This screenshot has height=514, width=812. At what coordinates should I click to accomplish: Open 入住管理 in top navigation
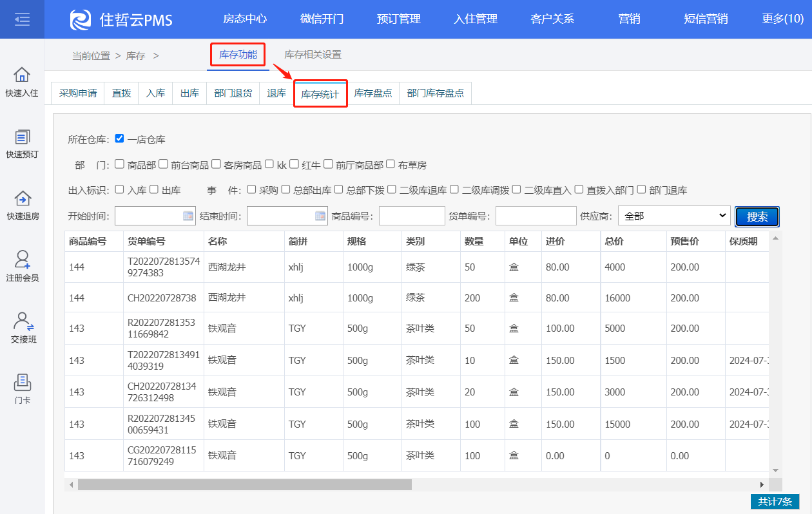(x=476, y=19)
